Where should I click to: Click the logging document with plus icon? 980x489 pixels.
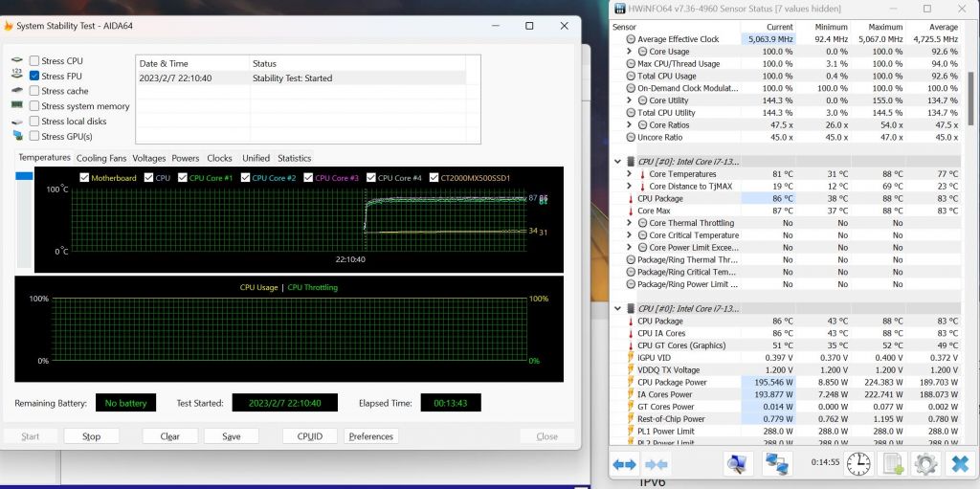[x=892, y=464]
